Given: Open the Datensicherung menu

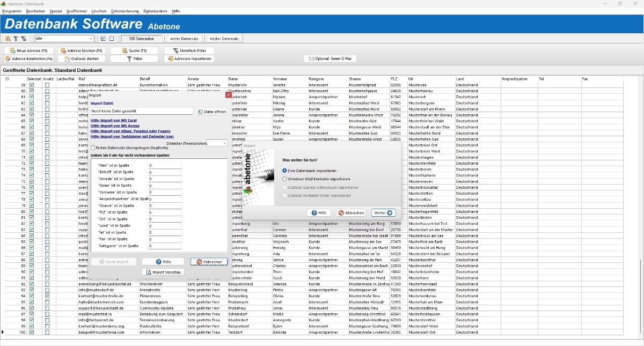Looking at the screenshot, I should click(125, 11).
